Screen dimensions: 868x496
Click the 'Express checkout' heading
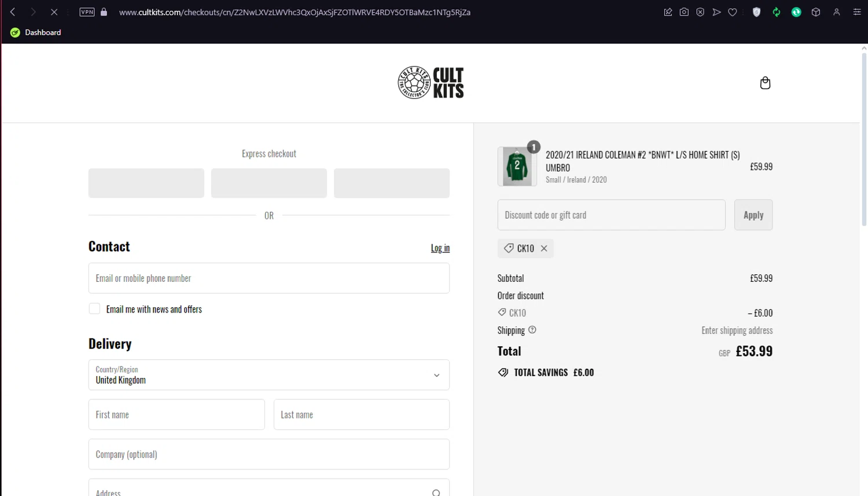[269, 153]
